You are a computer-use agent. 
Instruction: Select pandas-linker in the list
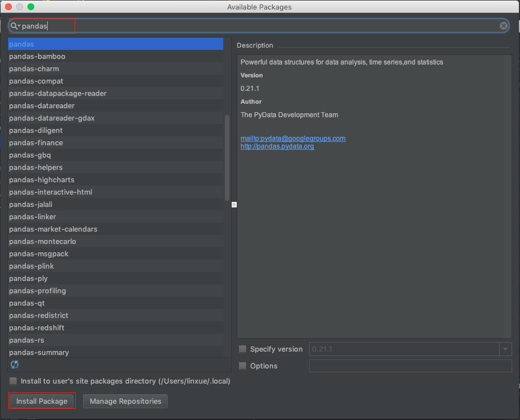(x=116, y=217)
